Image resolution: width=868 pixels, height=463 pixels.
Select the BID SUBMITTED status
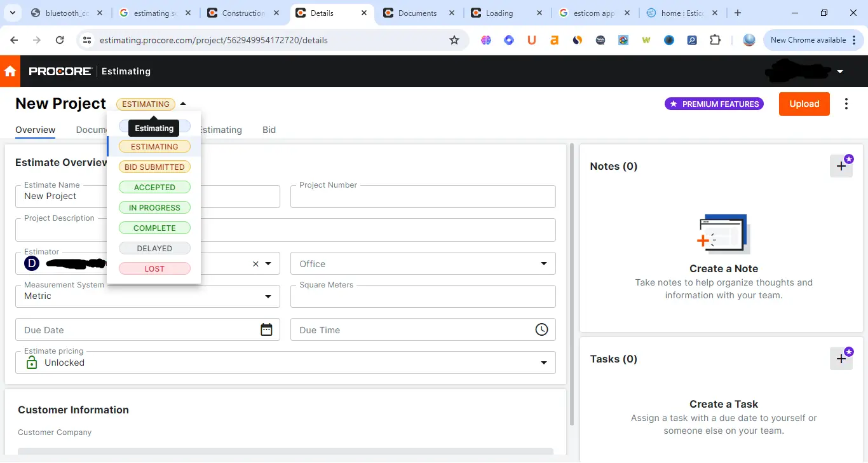pyautogui.click(x=154, y=167)
